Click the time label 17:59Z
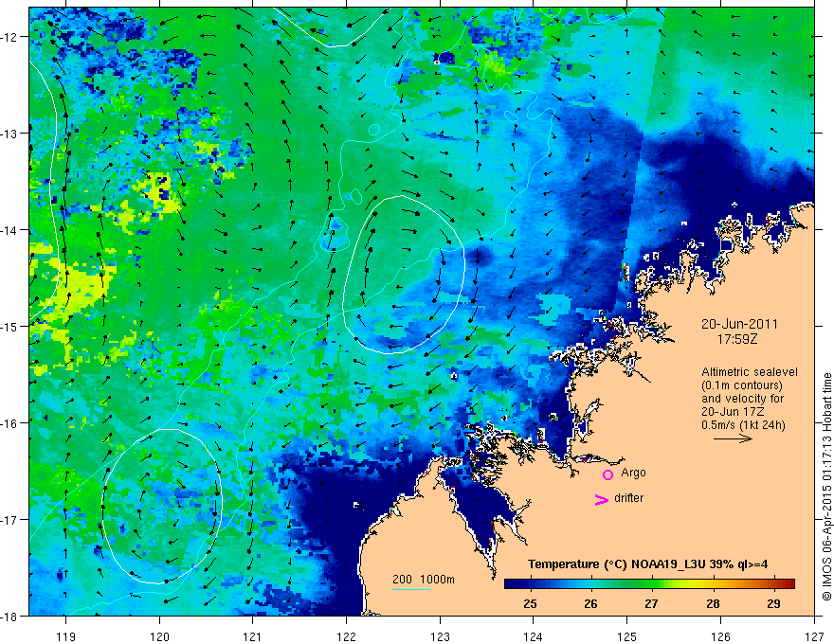This screenshot has height=644, width=834. (x=737, y=339)
